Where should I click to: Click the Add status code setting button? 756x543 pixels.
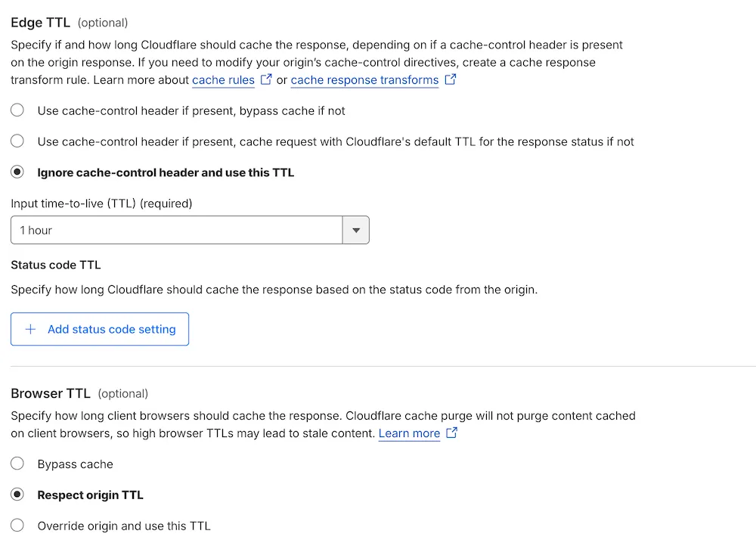(x=99, y=329)
